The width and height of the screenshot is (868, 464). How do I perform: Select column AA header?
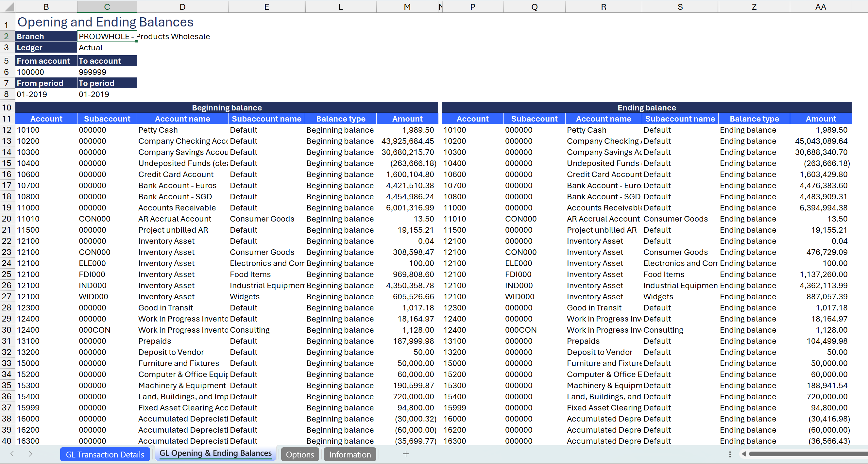[820, 7]
